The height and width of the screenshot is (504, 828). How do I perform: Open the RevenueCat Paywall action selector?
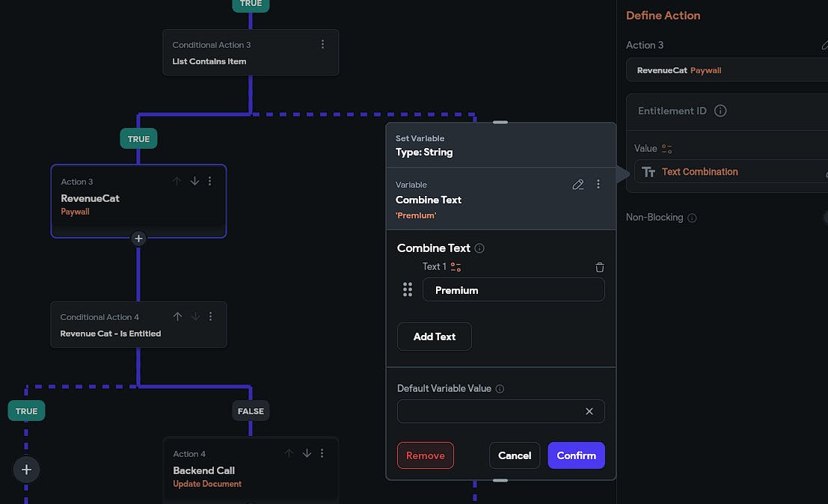click(726, 70)
